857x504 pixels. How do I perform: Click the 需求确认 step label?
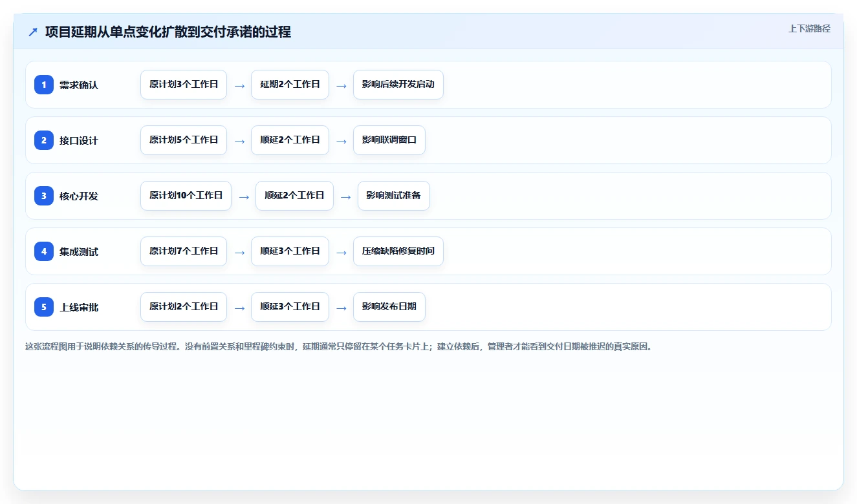click(x=79, y=85)
